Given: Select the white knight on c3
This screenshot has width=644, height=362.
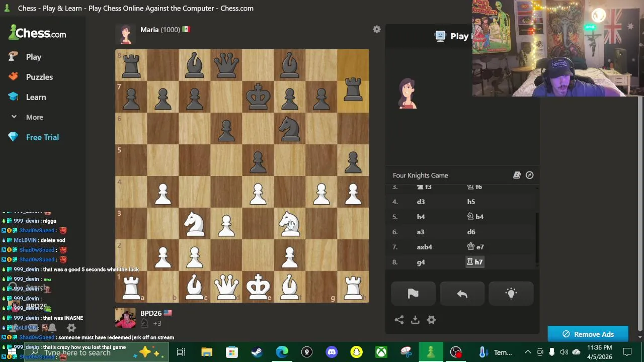Looking at the screenshot, I should pos(195,223).
